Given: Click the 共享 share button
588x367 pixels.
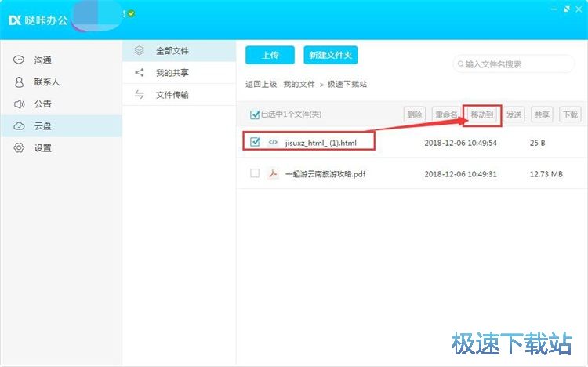Looking at the screenshot, I should click(x=542, y=114).
